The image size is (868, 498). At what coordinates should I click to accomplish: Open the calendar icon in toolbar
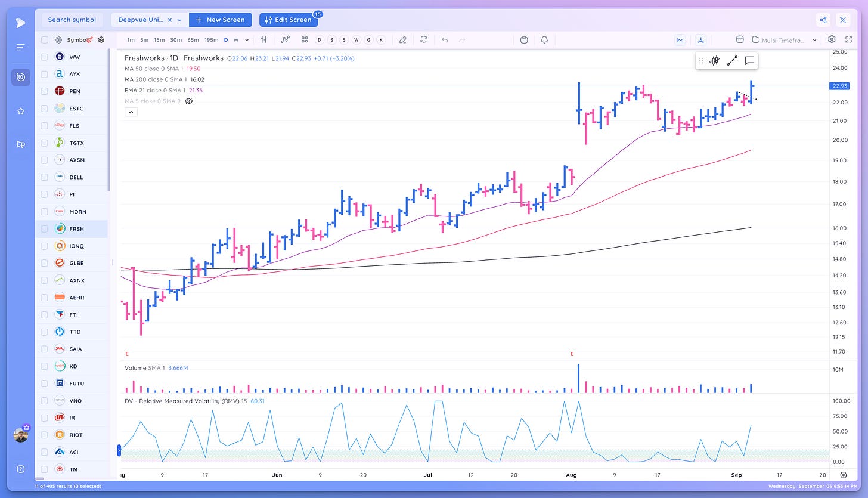pos(524,39)
